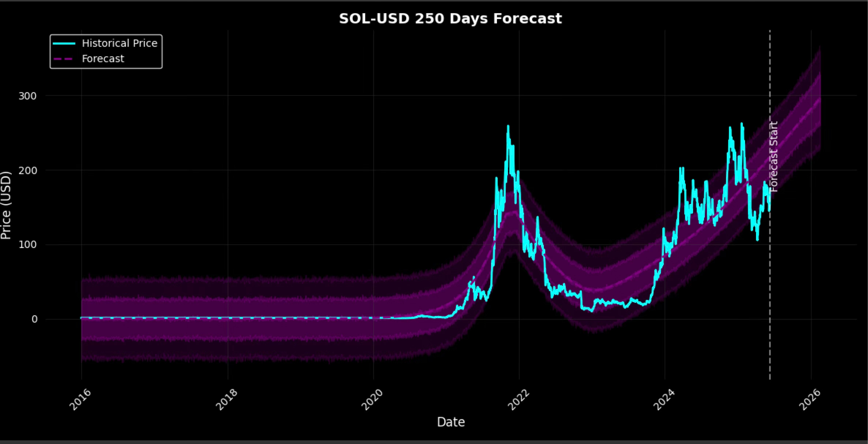Click the purple dashed Forecast legend line
This screenshot has height=444, width=868.
click(64, 59)
